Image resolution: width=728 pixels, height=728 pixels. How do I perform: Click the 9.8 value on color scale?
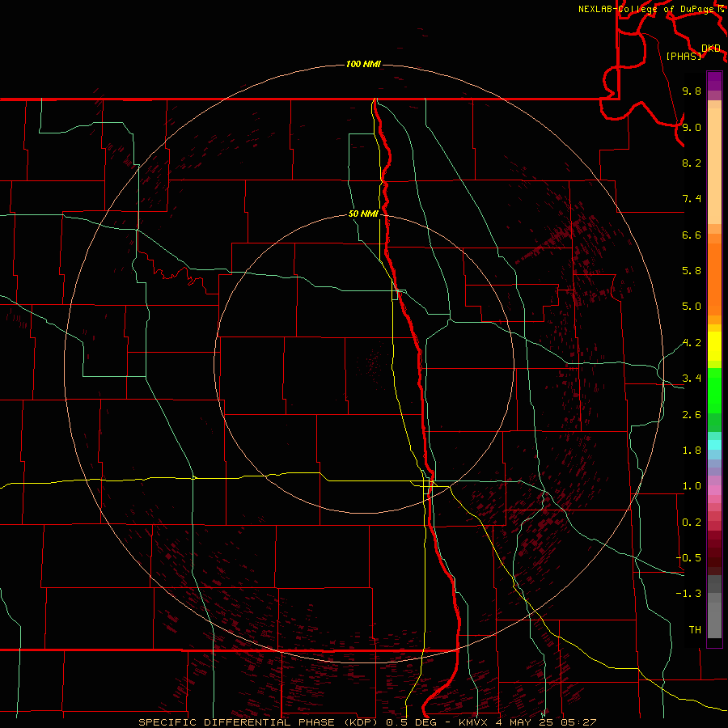click(692, 91)
